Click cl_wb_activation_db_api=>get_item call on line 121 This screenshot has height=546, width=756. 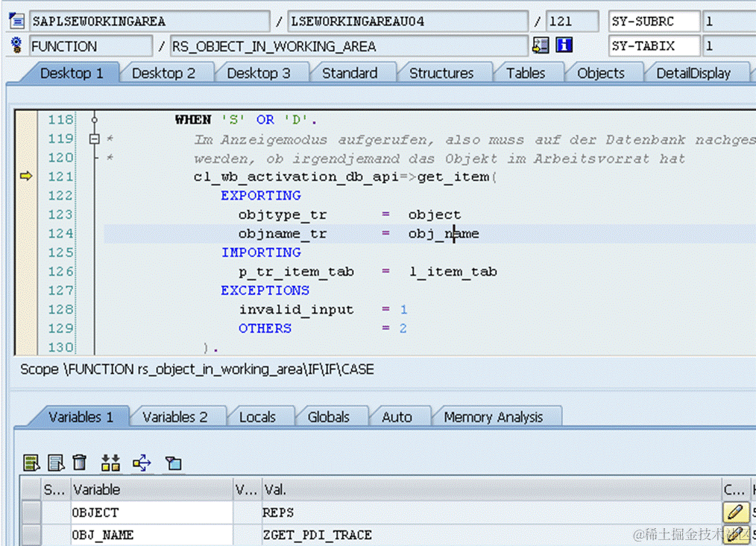click(345, 177)
